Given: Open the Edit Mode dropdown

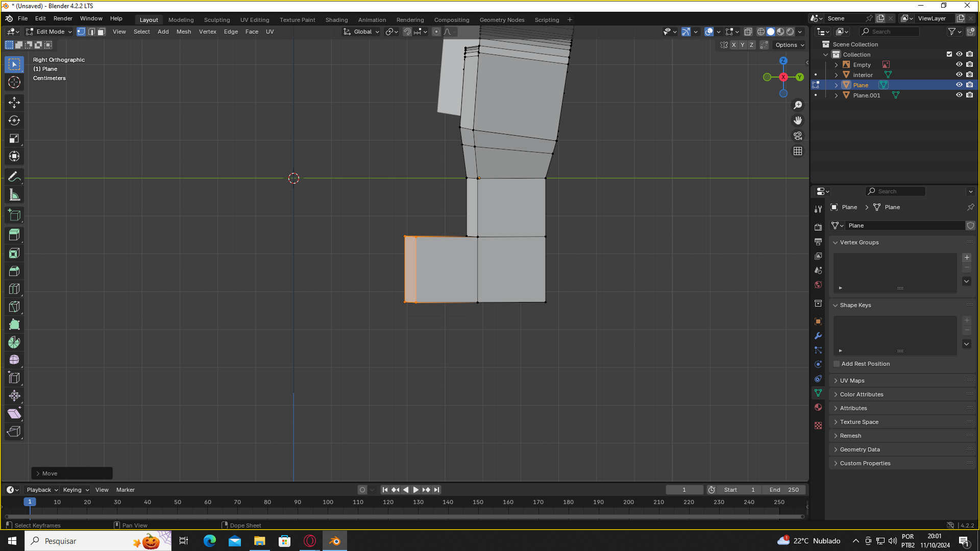Looking at the screenshot, I should click(x=50, y=32).
